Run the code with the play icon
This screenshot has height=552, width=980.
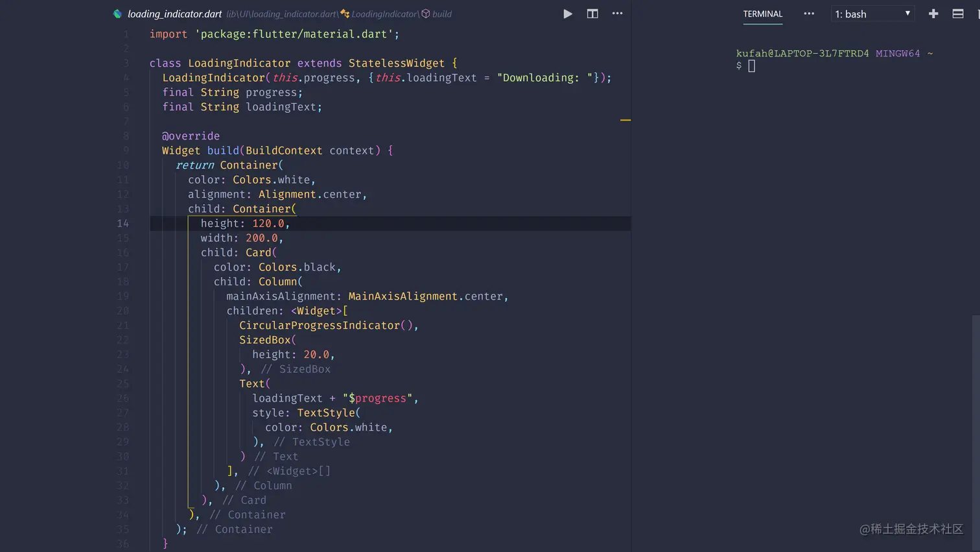(568, 14)
